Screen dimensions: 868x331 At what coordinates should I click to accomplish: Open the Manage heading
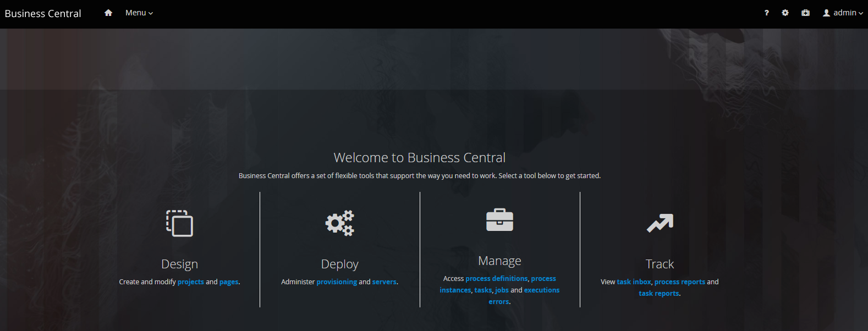499,261
